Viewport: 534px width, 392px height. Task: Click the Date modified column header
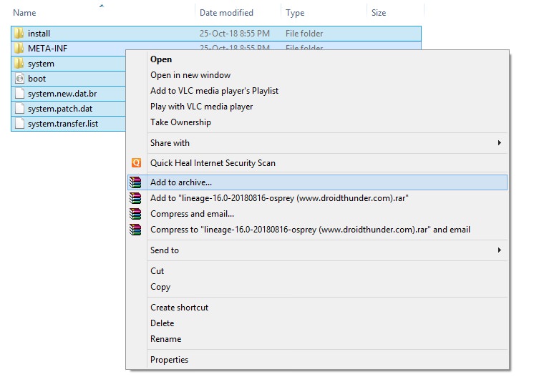pos(226,13)
